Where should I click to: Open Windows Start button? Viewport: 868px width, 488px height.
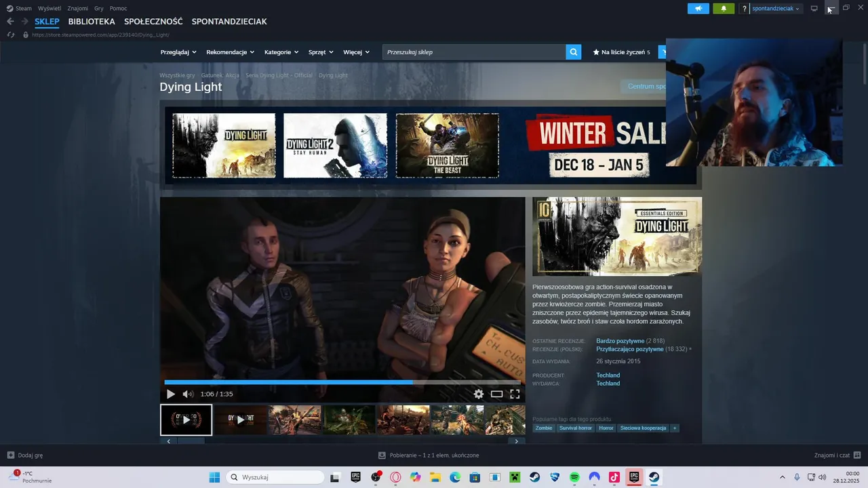click(214, 477)
